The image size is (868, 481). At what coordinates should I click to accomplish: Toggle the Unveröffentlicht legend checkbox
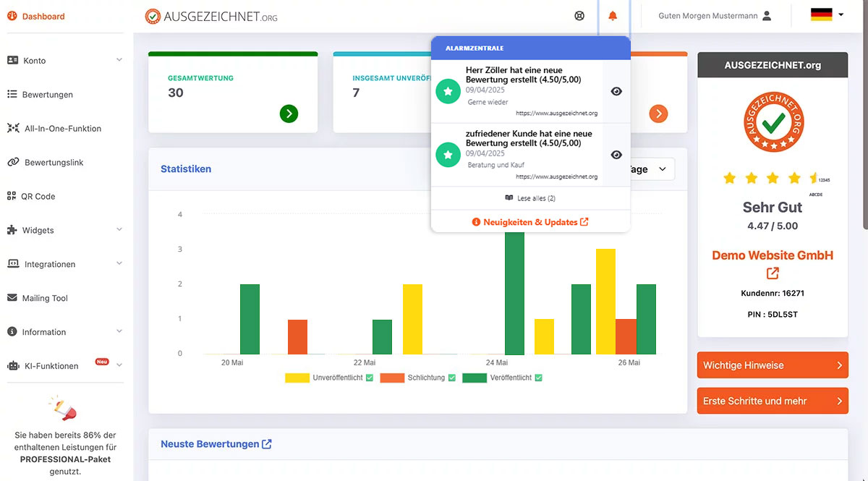370,378
